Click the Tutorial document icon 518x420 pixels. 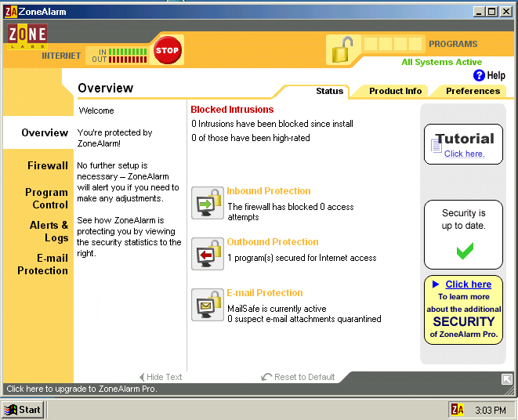pyautogui.click(x=436, y=146)
